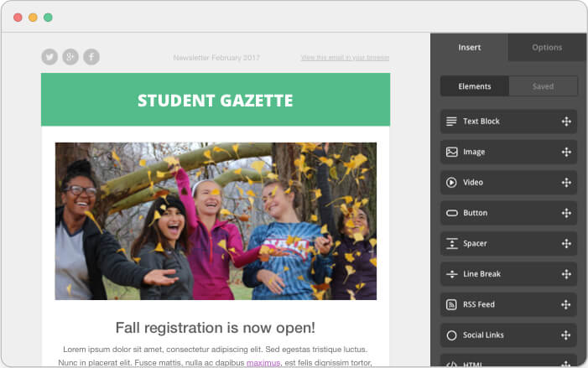The image size is (588, 368).
Task: Select the Text Block element icon
Action: coord(451,122)
